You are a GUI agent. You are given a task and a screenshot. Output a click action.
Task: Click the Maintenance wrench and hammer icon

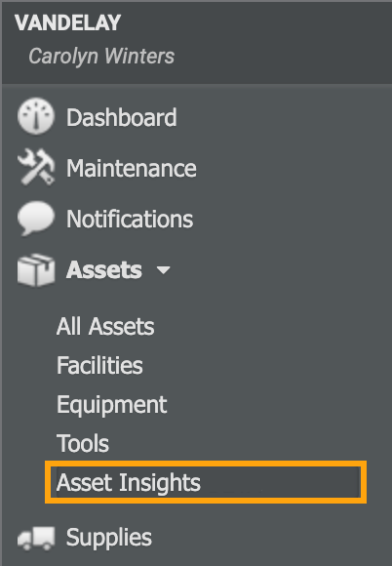[36, 167]
